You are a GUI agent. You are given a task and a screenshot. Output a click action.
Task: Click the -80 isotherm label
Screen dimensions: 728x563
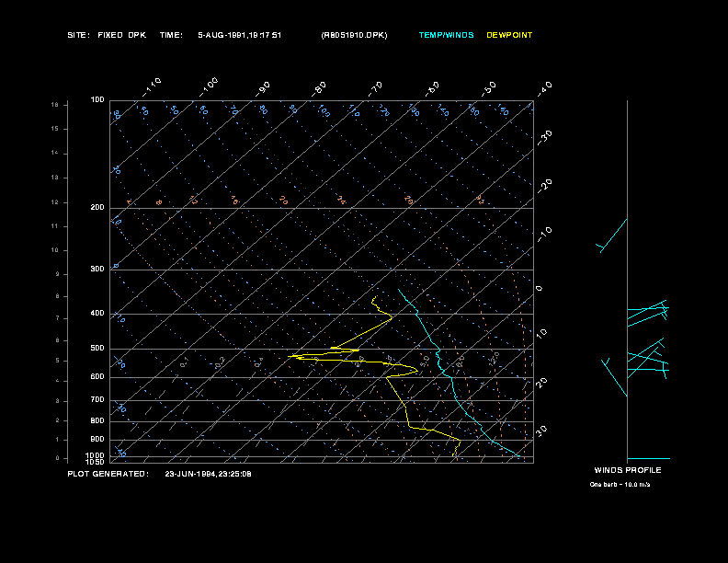pyautogui.click(x=318, y=88)
